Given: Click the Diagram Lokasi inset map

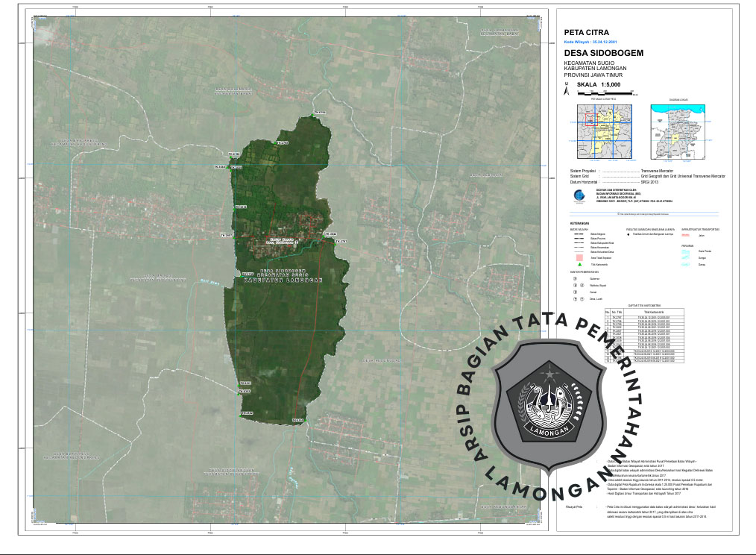Looking at the screenshot, I should [677, 131].
